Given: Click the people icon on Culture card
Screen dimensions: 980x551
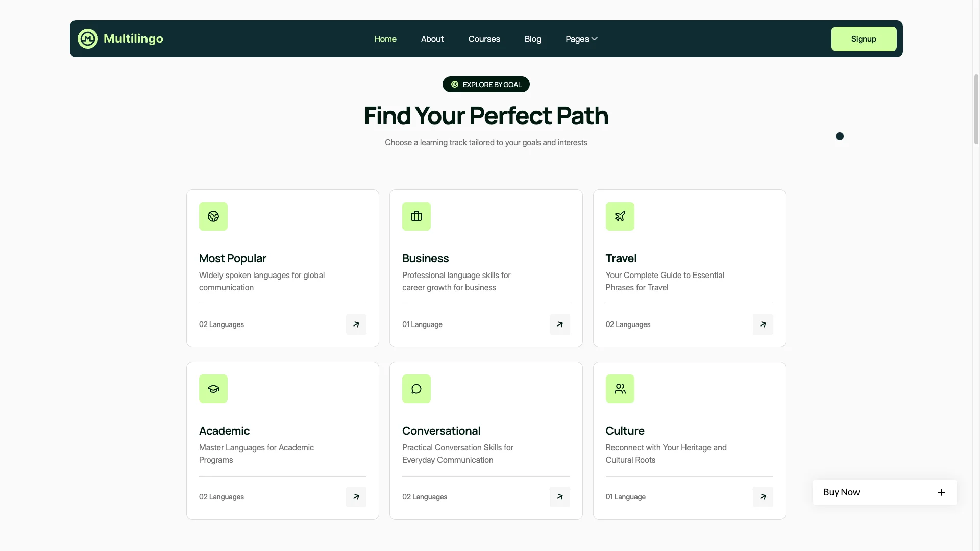Looking at the screenshot, I should [x=619, y=388].
